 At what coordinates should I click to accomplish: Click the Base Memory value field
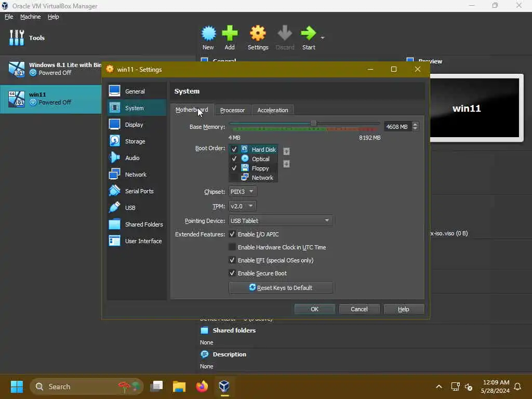(x=397, y=127)
